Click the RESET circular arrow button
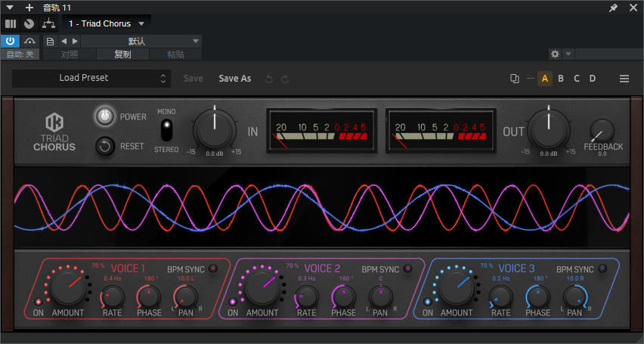This screenshot has height=344, width=644. tap(105, 147)
